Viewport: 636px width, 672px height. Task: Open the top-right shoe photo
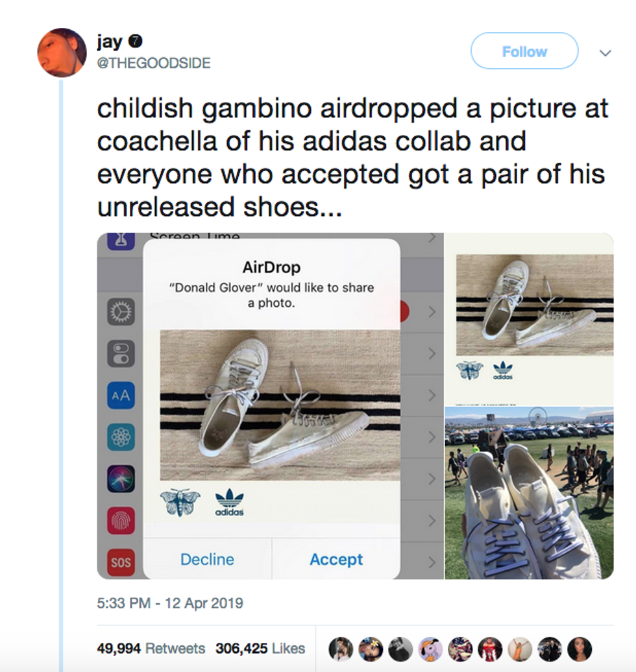529,317
